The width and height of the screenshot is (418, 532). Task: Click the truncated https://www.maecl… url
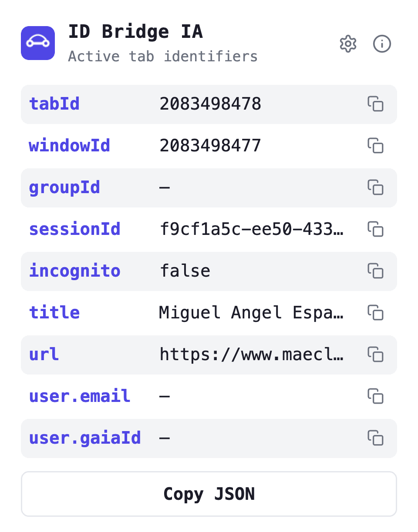point(252,355)
